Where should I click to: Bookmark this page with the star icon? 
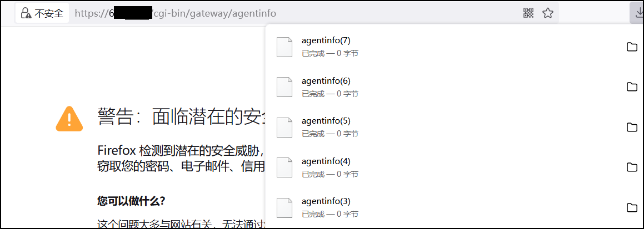click(x=548, y=13)
